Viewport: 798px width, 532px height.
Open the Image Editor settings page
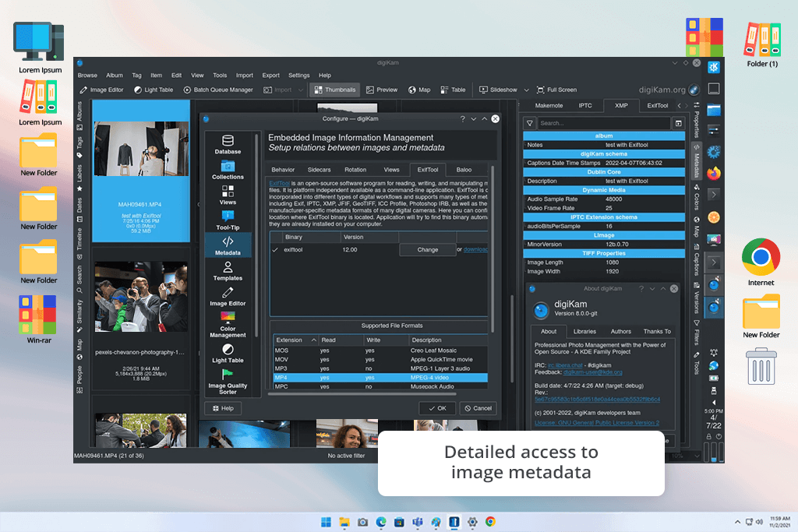(x=228, y=297)
